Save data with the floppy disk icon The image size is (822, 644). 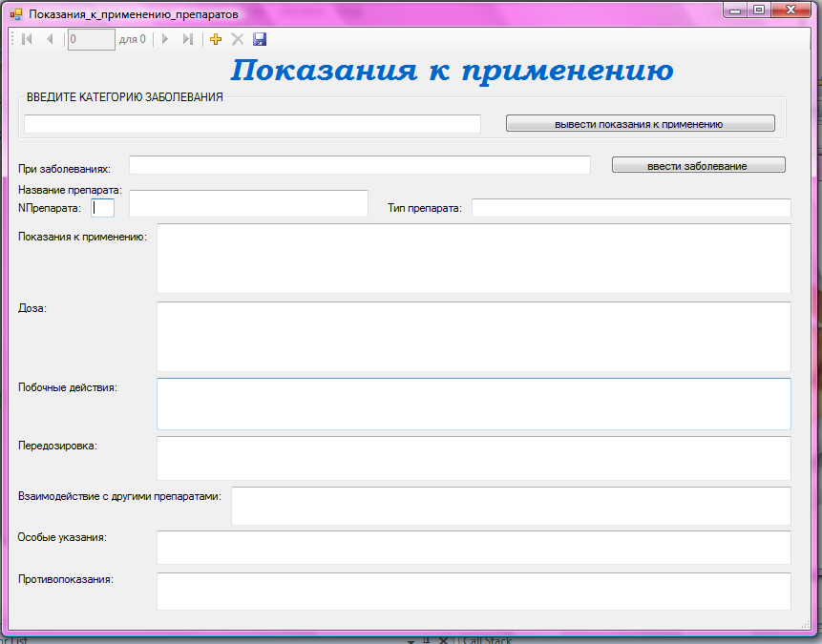(260, 39)
